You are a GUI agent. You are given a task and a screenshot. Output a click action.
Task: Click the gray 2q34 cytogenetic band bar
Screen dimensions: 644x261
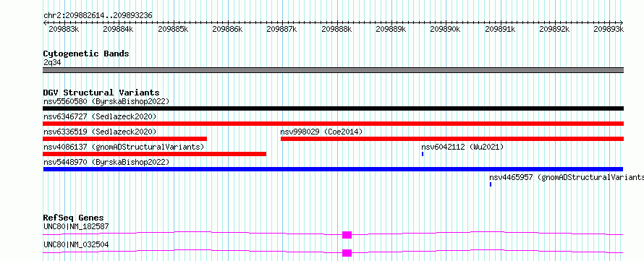[333, 70]
